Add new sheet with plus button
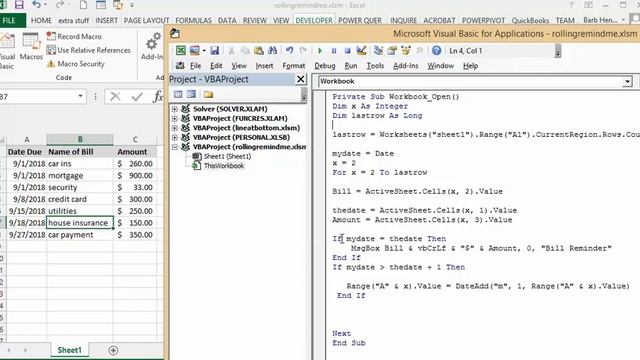Viewport: 640px width, 360px height. (x=113, y=350)
